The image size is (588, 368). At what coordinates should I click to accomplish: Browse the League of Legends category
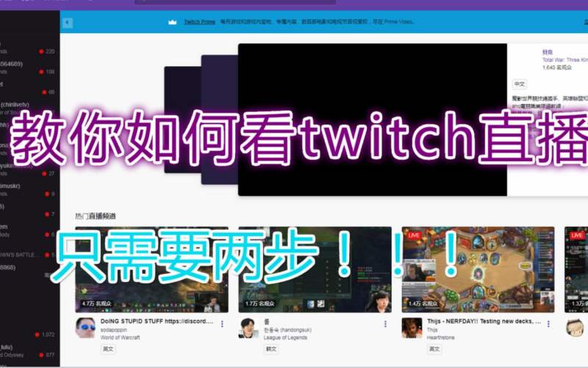pos(285,338)
